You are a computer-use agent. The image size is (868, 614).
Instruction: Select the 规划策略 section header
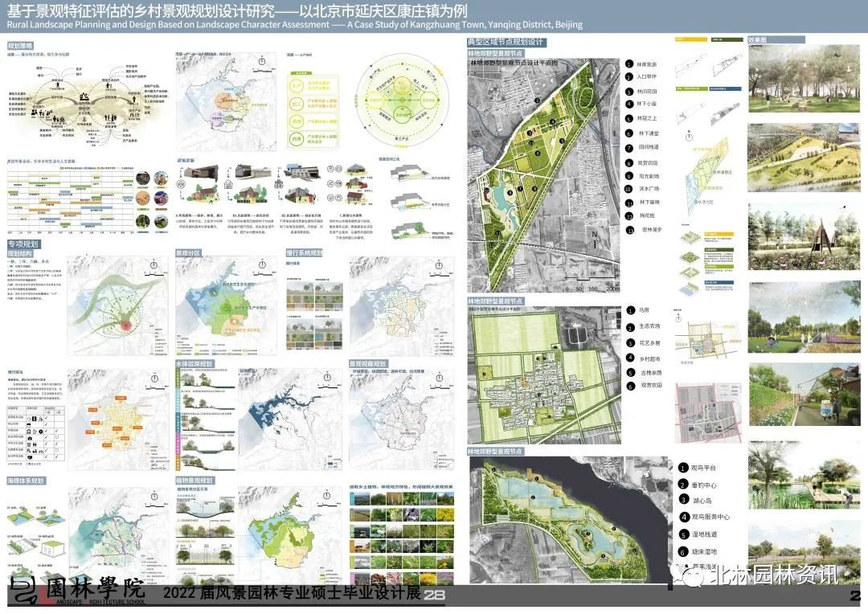coord(20,45)
